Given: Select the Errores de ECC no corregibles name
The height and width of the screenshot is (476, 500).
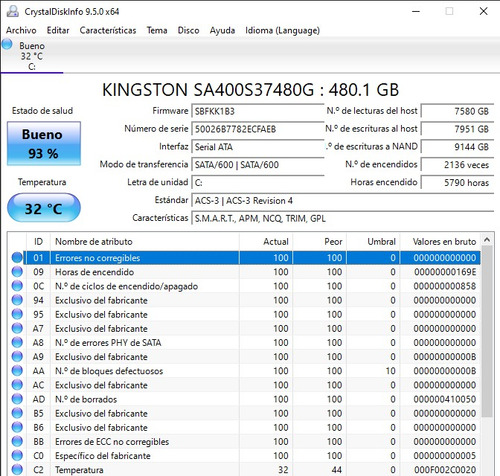Looking at the screenshot, I should coord(112,442).
